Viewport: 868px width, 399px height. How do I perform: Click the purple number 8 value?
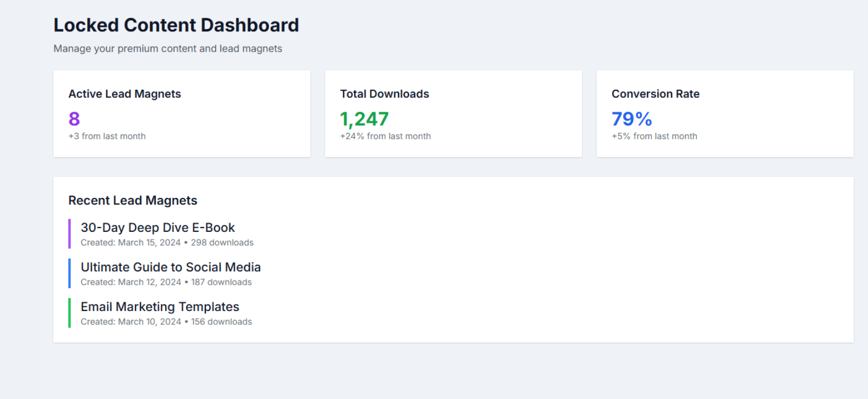(74, 119)
